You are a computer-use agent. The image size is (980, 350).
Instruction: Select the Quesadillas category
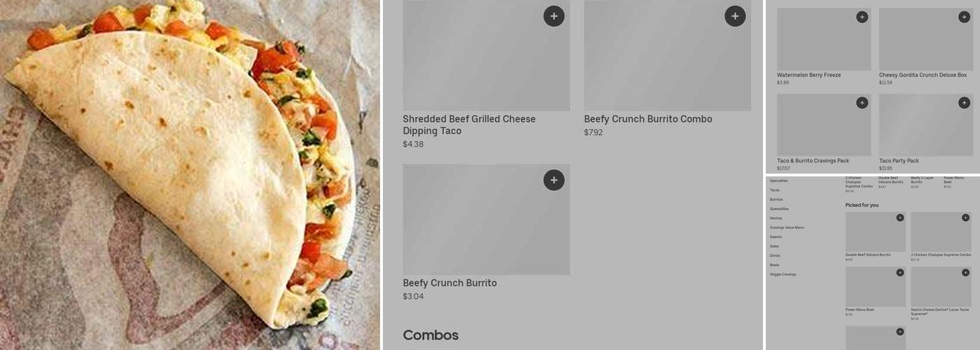tap(779, 209)
